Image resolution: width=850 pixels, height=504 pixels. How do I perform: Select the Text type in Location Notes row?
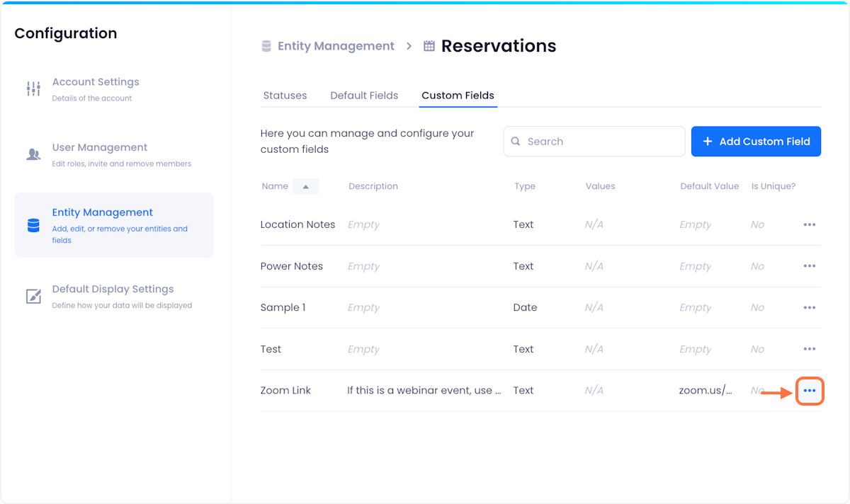523,224
